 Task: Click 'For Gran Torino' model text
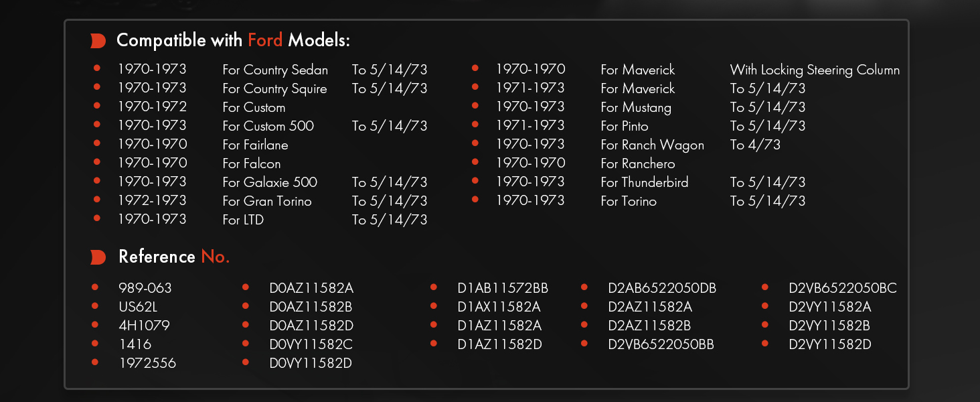point(267,201)
